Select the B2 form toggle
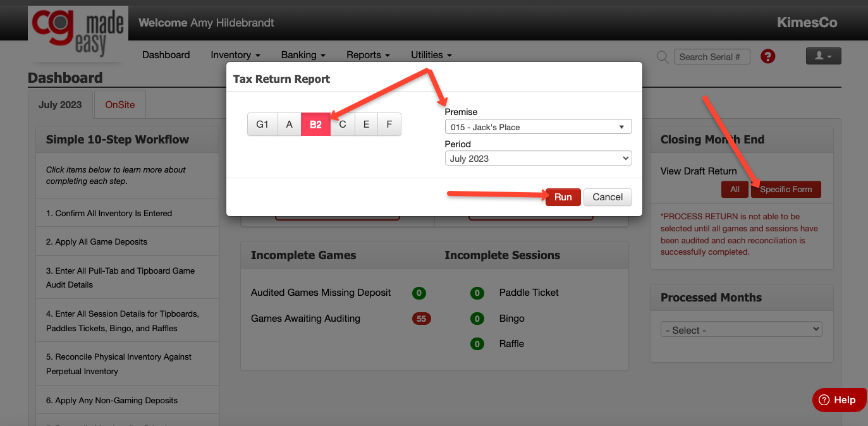 tap(315, 125)
